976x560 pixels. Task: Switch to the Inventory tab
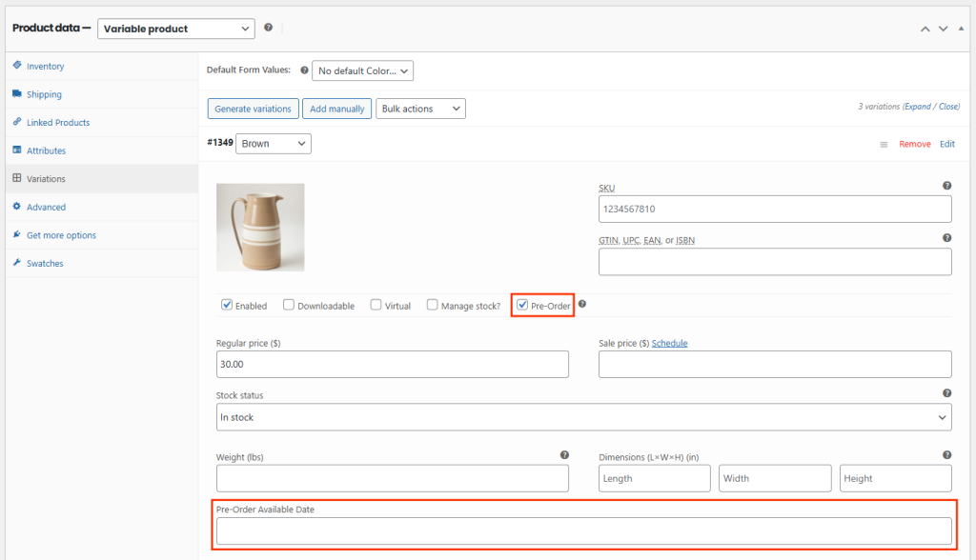(x=45, y=67)
